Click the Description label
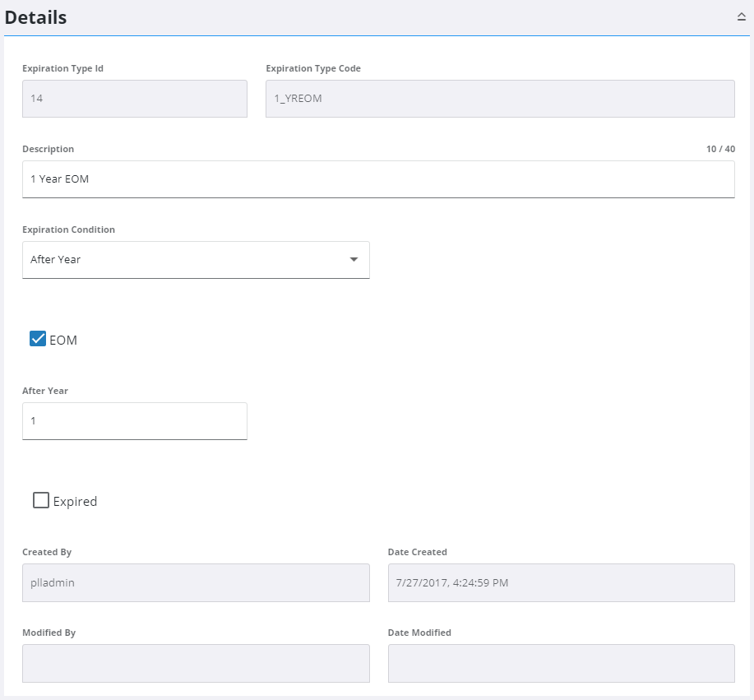The image size is (754, 700). point(48,149)
